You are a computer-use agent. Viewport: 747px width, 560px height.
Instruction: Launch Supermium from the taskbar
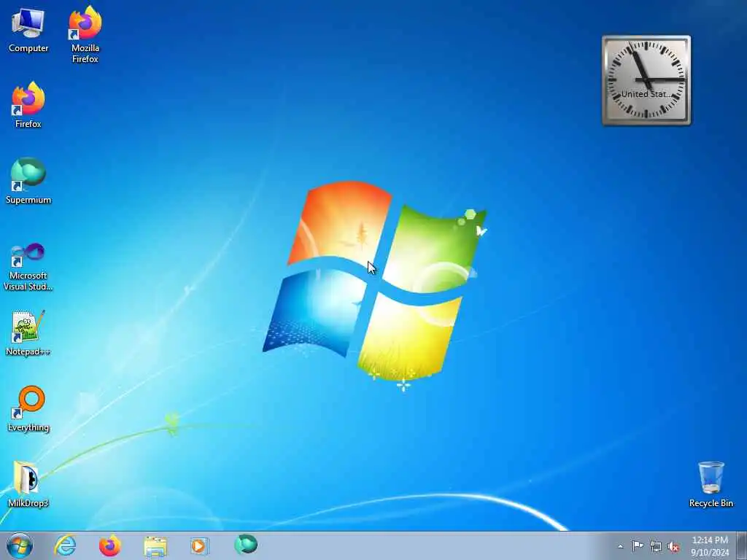(x=245, y=545)
